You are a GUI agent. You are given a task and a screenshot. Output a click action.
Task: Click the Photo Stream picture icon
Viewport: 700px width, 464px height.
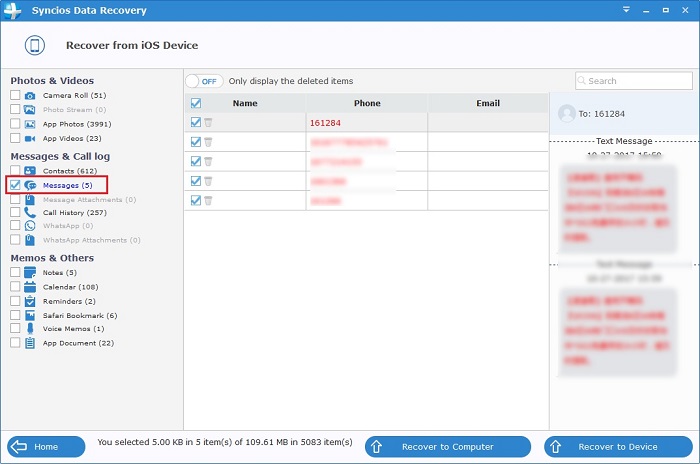[x=30, y=109]
